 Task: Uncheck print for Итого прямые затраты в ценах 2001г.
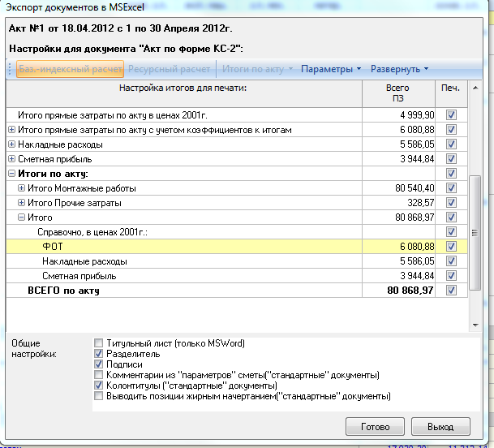(451, 114)
